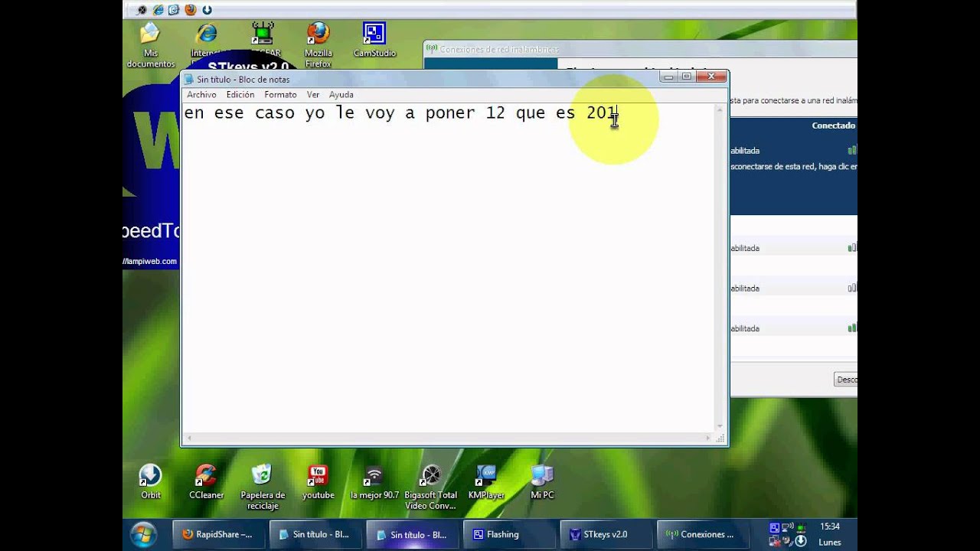Select the CCleaner desktop icon
Image resolution: width=980 pixels, height=551 pixels.
(x=206, y=482)
